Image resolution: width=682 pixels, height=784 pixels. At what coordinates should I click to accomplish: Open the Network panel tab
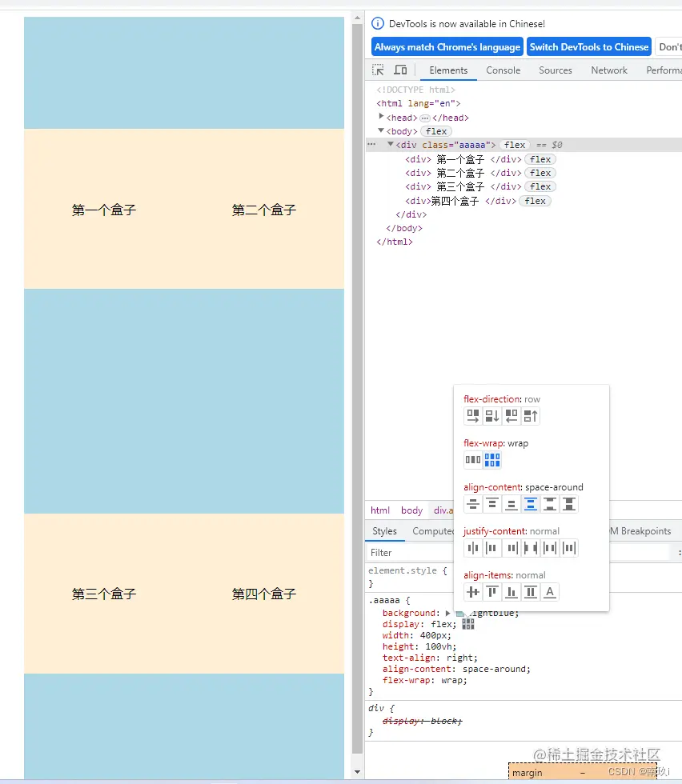(x=609, y=70)
